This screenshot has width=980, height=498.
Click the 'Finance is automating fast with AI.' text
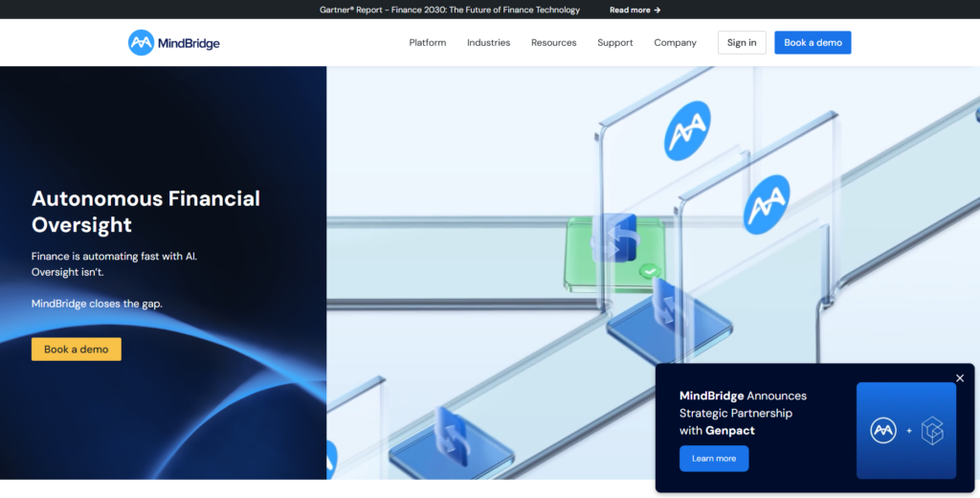(x=115, y=256)
